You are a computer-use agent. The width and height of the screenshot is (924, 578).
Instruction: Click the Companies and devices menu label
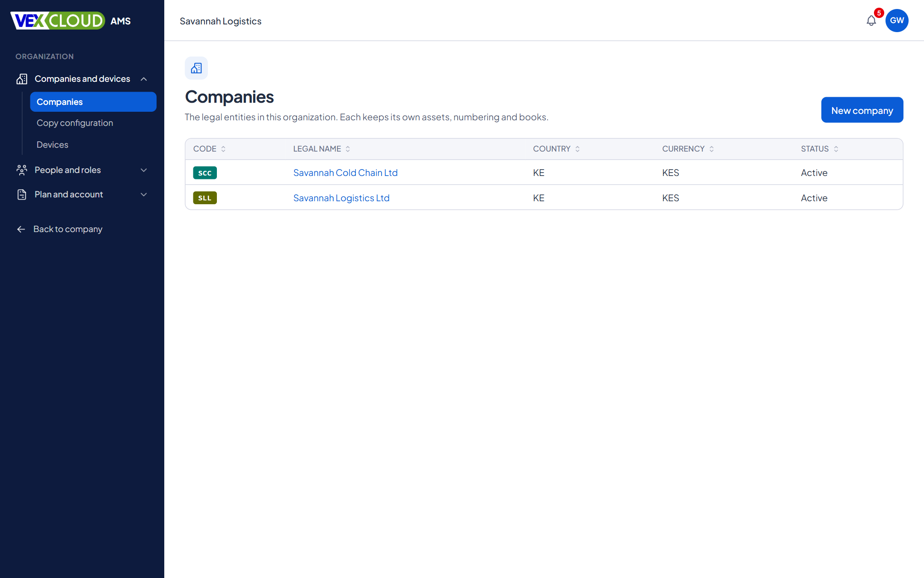click(x=82, y=79)
